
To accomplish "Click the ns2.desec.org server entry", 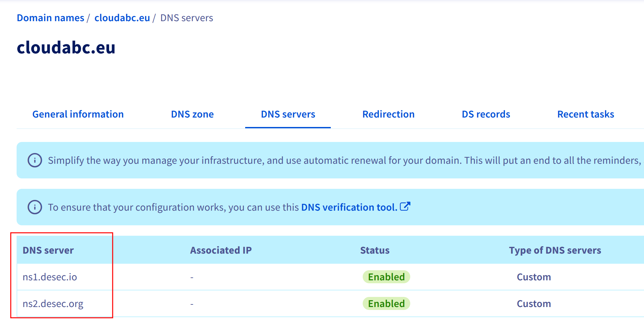I will point(53,303).
